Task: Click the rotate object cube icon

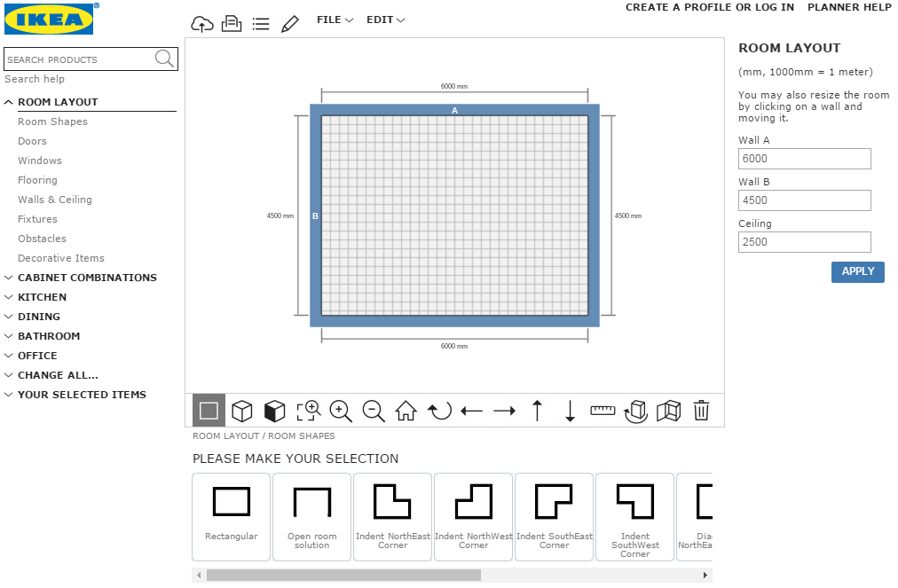Action: [635, 411]
